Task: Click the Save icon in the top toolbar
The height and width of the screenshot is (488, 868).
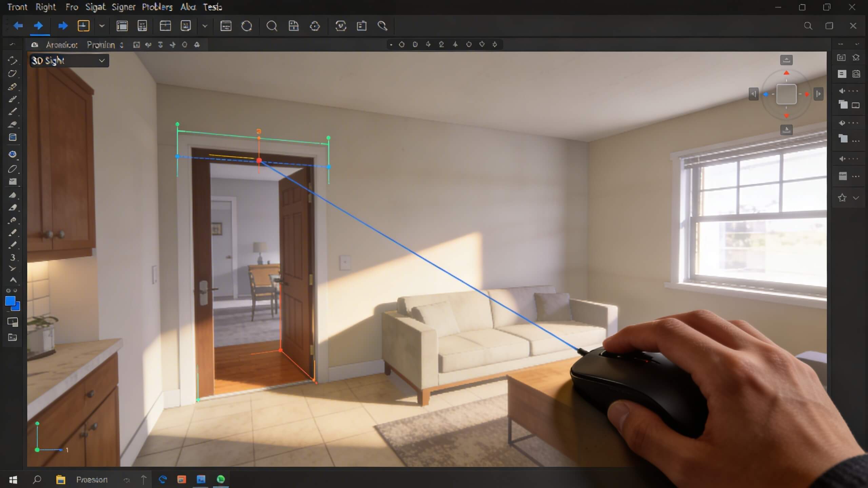Action: [x=294, y=26]
